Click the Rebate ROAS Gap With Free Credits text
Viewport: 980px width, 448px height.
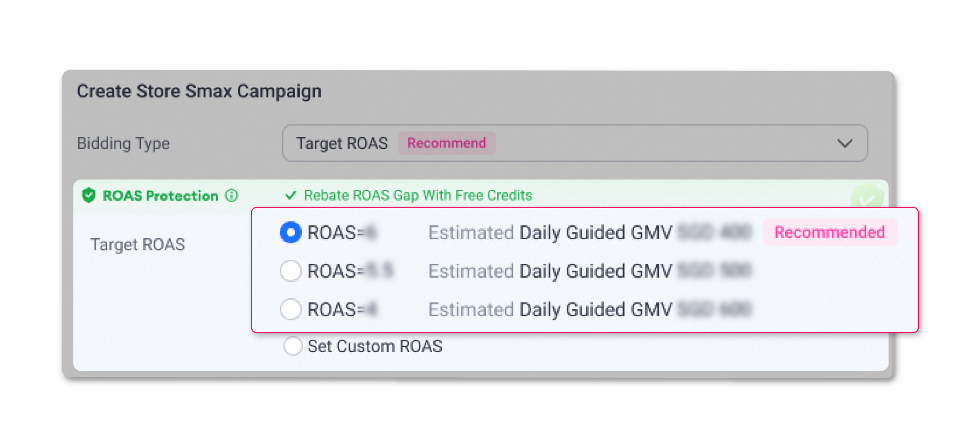[418, 195]
